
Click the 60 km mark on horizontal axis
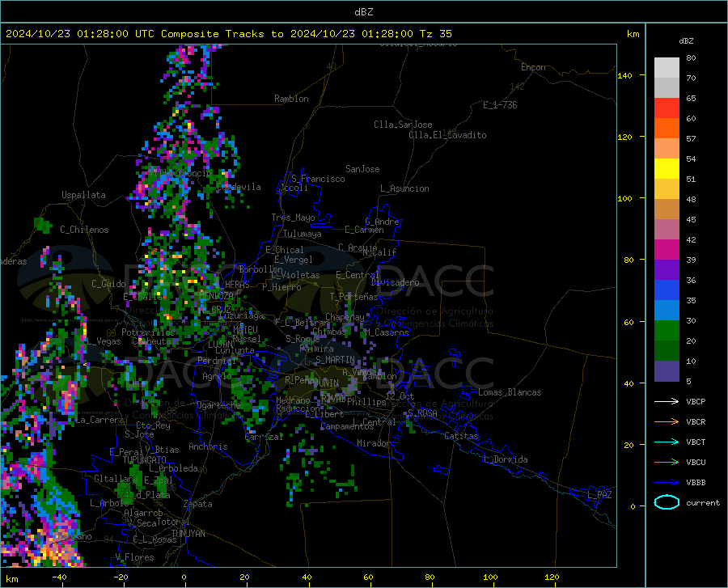pyautogui.click(x=368, y=577)
